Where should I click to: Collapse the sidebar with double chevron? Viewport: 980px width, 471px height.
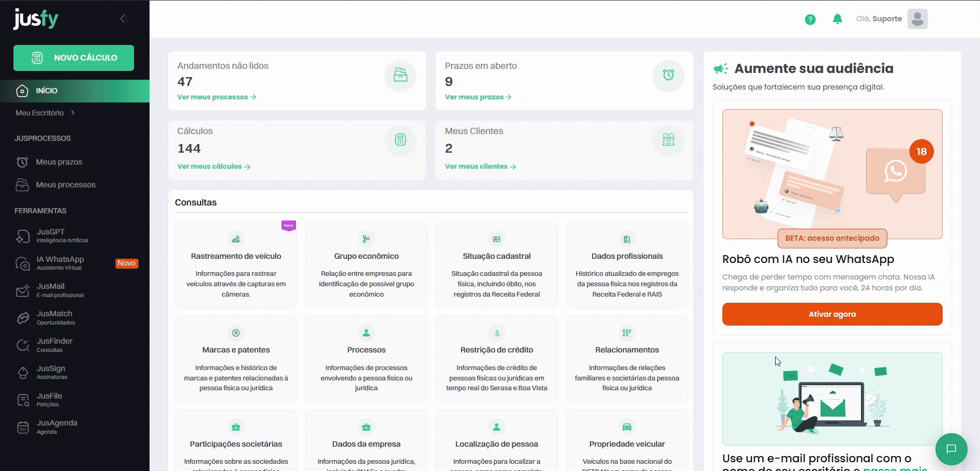coord(124,19)
